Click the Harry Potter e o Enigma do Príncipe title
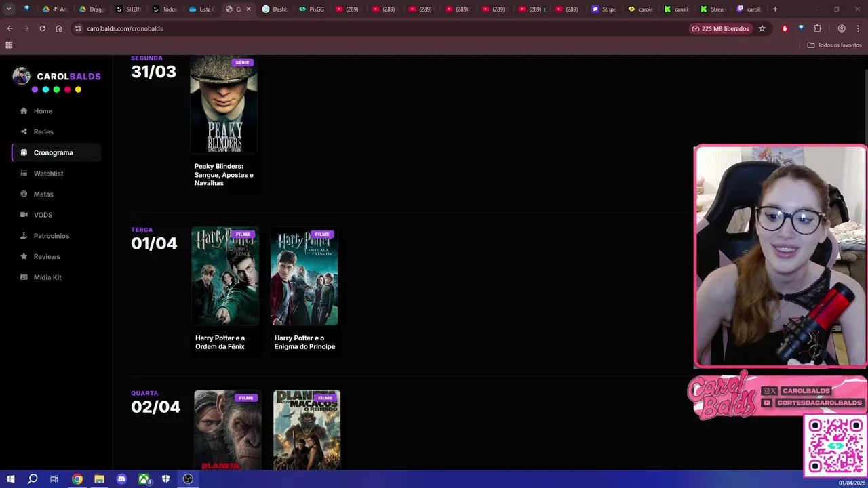Viewport: 868px width, 488px height. tap(304, 342)
